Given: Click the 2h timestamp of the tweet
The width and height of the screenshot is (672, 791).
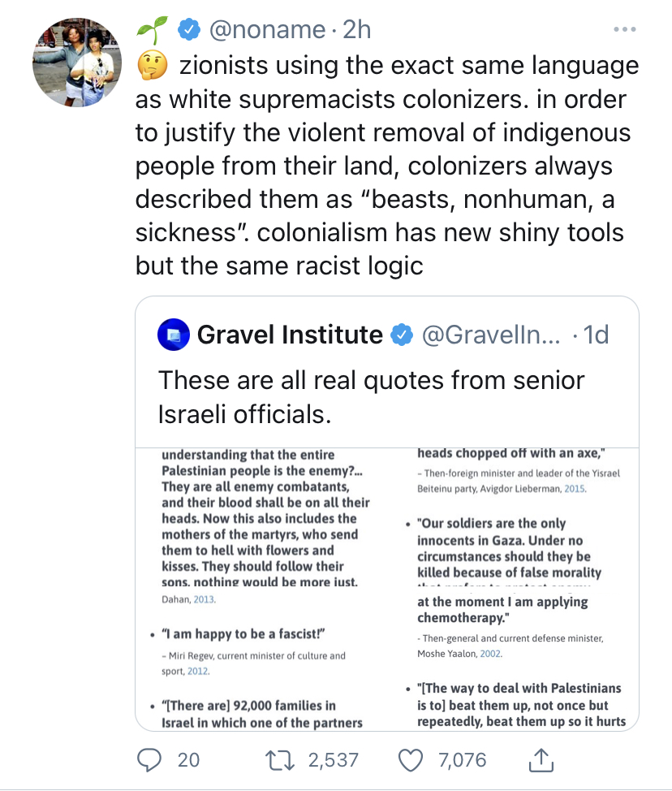Looking at the screenshot, I should (x=357, y=29).
